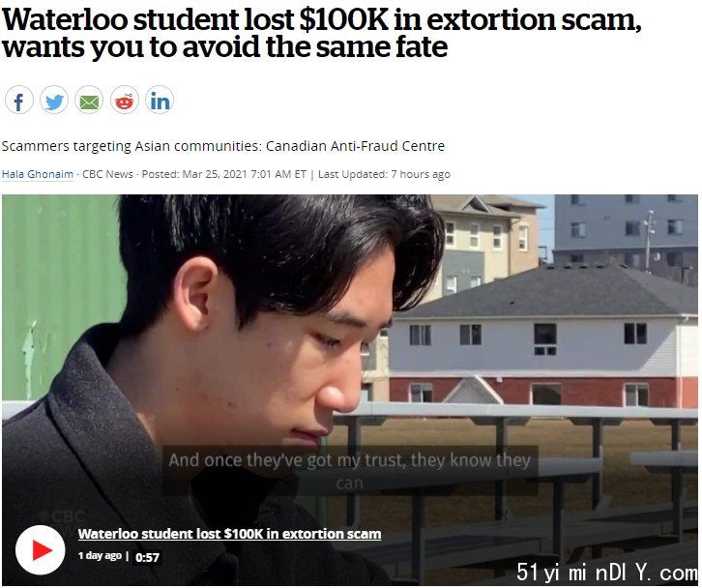Image resolution: width=702 pixels, height=588 pixels.
Task: Share article on Twitter
Action: 54,100
